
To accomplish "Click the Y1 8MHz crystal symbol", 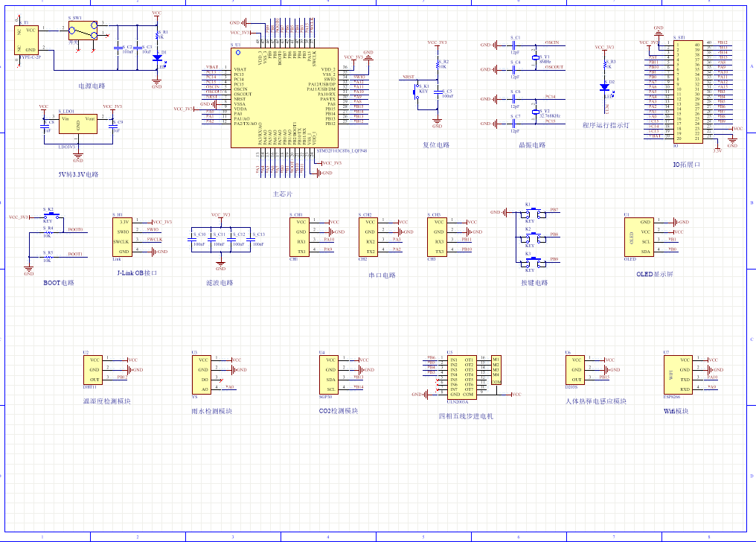I will coord(534,57).
